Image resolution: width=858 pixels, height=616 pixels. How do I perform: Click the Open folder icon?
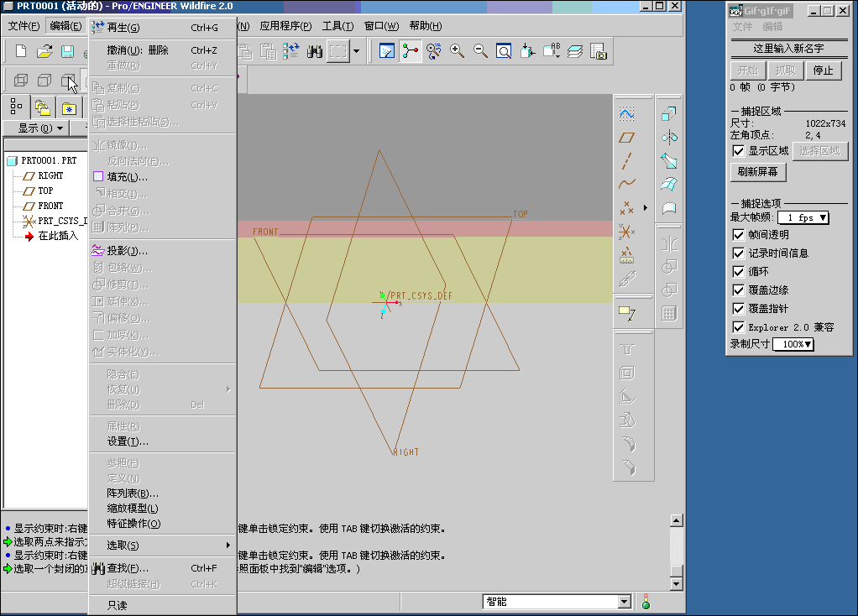coord(44,51)
